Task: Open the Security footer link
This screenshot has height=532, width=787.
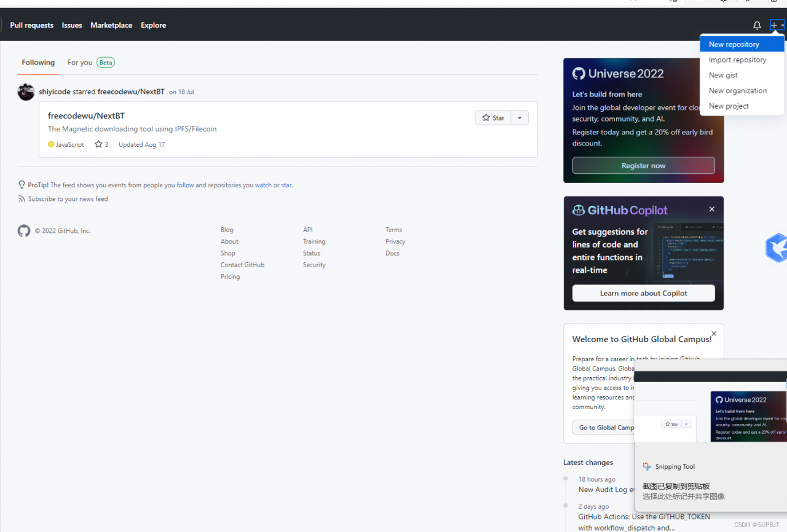Action: [314, 265]
